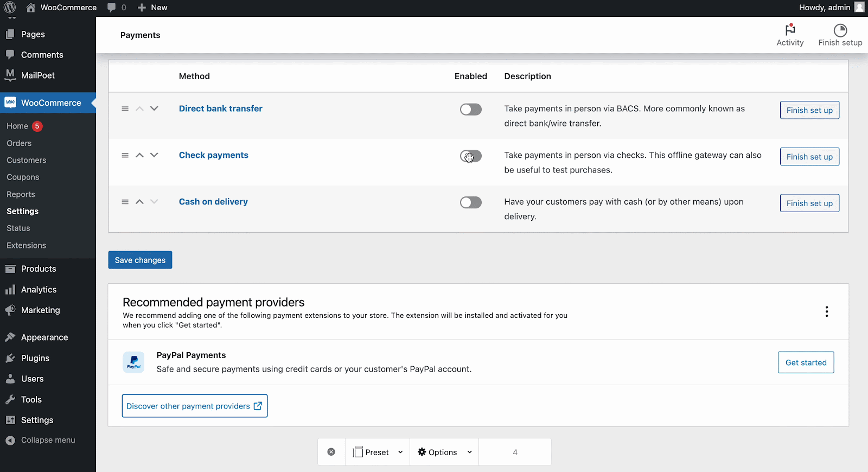Finish set up for Check payments
The image size is (868, 472).
(809, 157)
